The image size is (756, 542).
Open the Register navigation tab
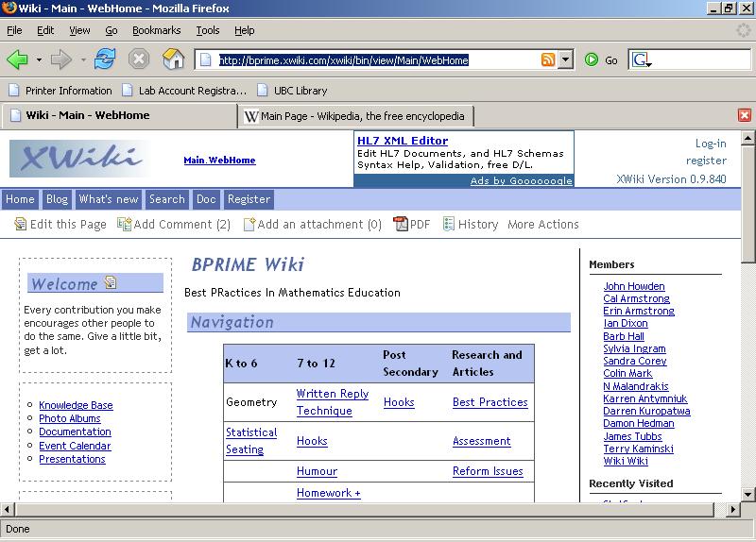(x=249, y=199)
